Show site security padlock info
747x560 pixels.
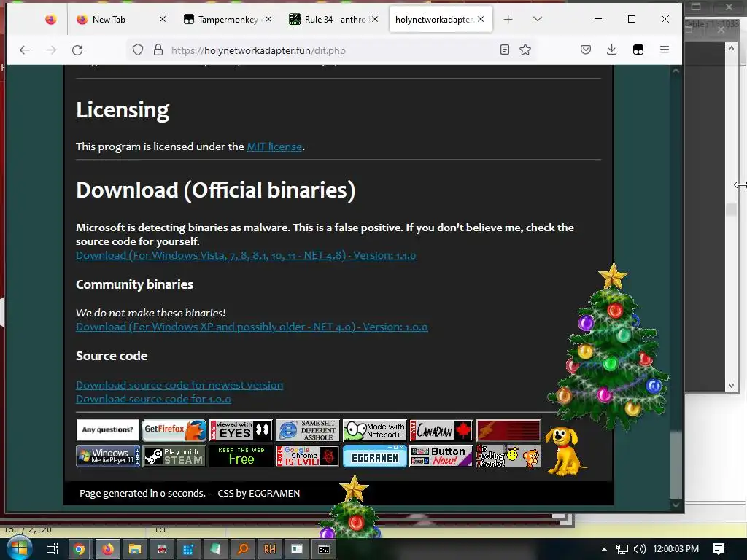tap(158, 50)
